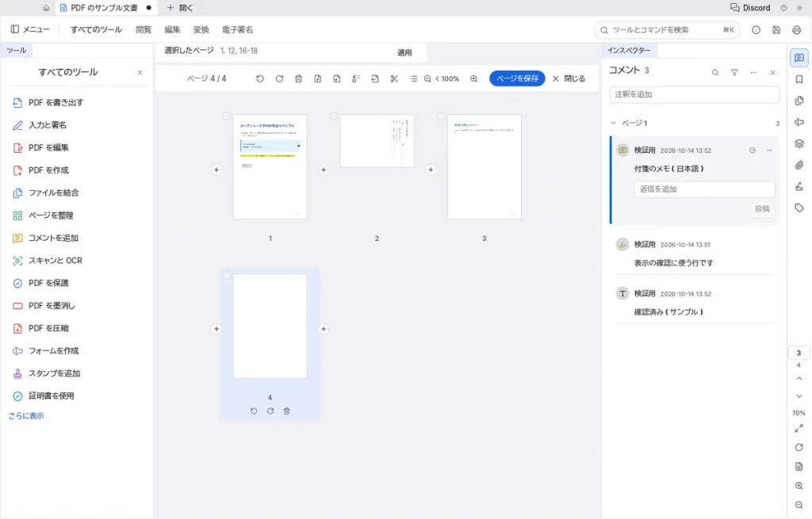Screen dimensions: 812x519
Task: Click the ツールとコマンドを検索 search box
Action: (x=667, y=30)
